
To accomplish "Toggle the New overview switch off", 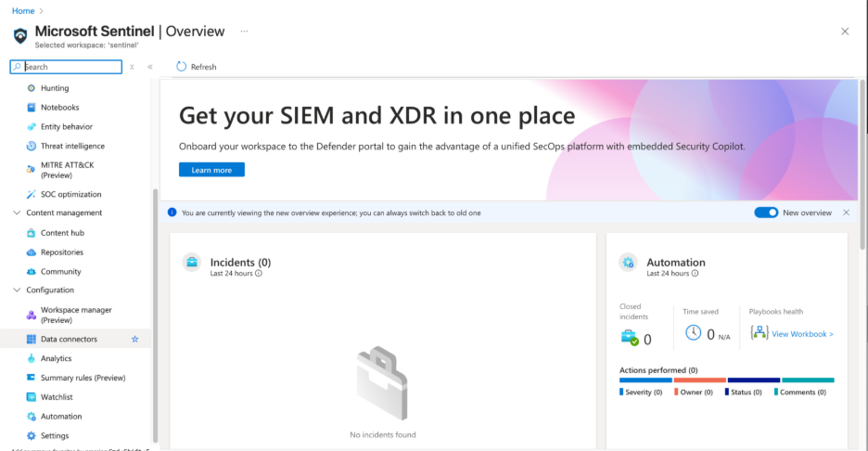I will (766, 213).
